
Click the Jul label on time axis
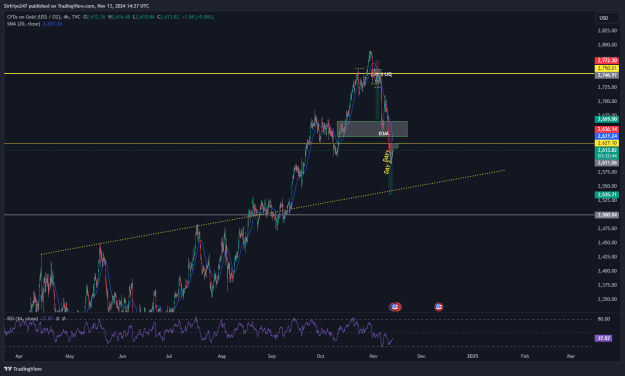(169, 356)
